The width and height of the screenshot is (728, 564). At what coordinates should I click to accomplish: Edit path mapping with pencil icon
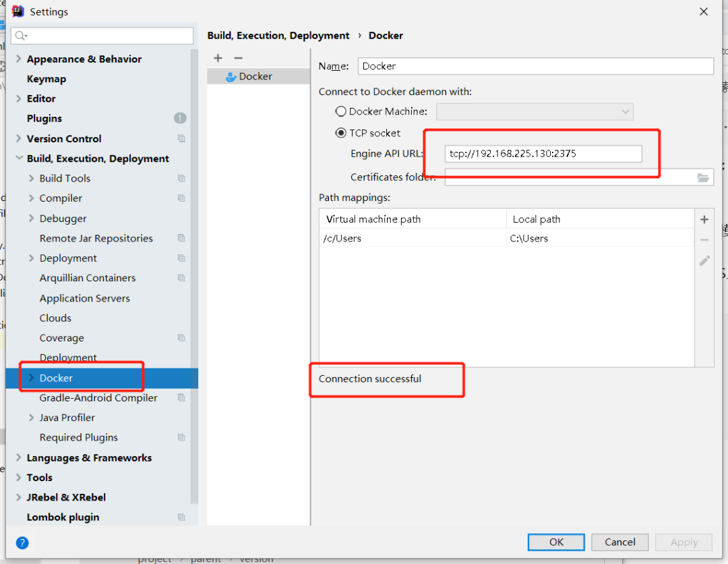tap(704, 260)
